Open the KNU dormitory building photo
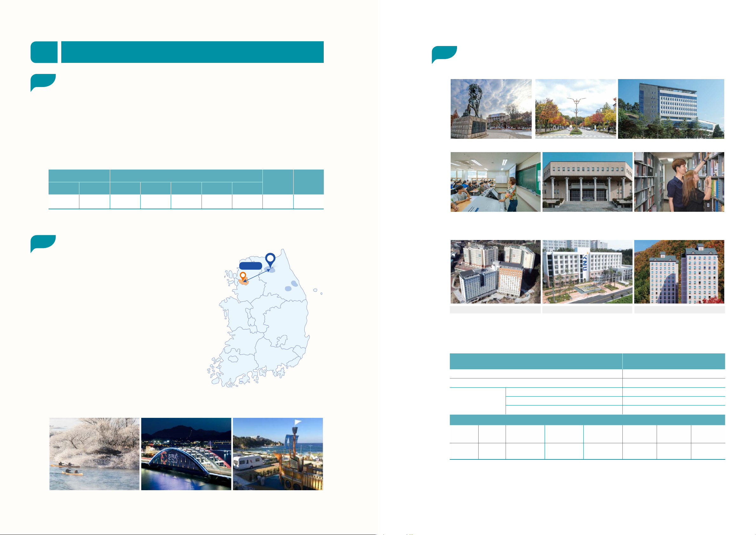 (x=587, y=272)
